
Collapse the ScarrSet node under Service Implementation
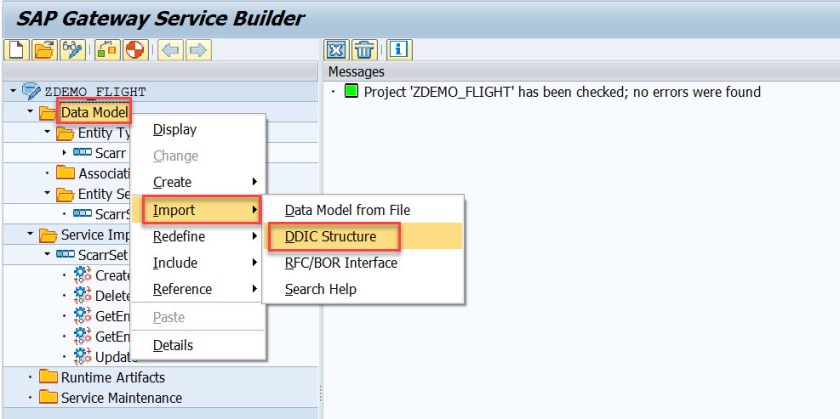[x=47, y=254]
